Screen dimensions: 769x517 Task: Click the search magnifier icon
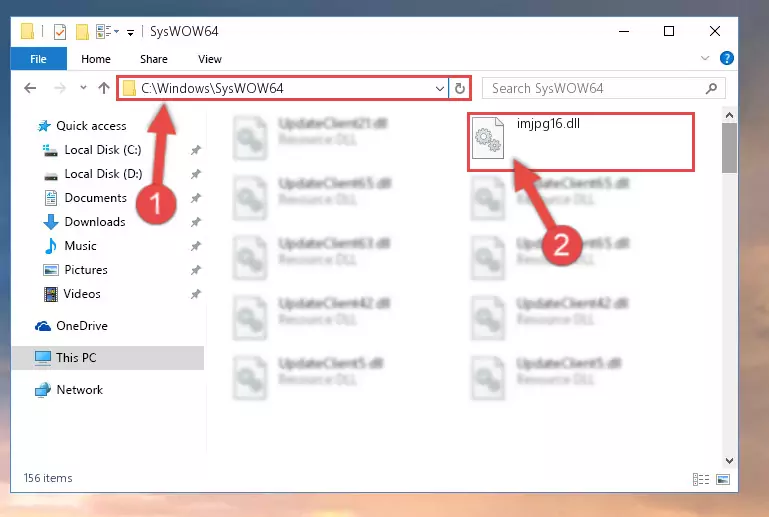pyautogui.click(x=711, y=88)
